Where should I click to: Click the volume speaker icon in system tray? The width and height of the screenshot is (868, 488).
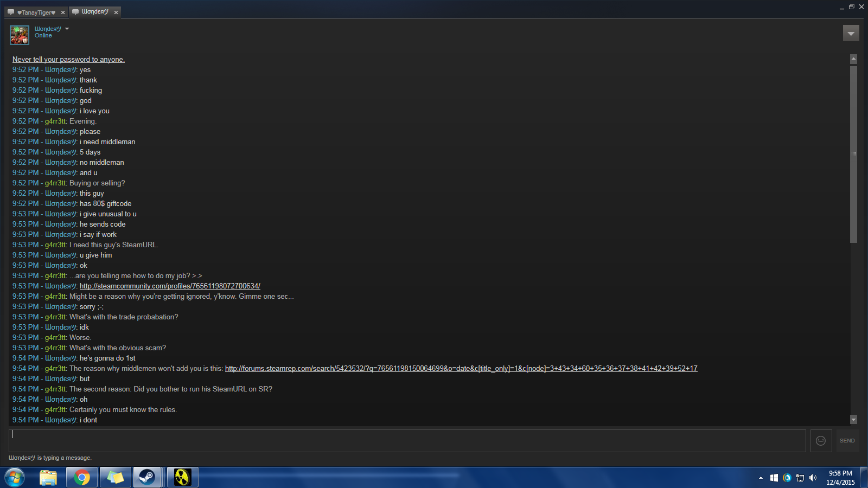pyautogui.click(x=813, y=478)
